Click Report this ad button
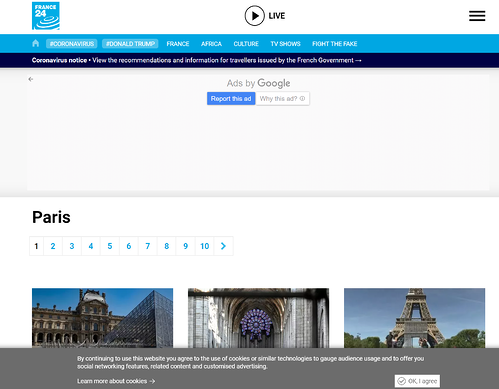The image size is (499, 389). (231, 99)
